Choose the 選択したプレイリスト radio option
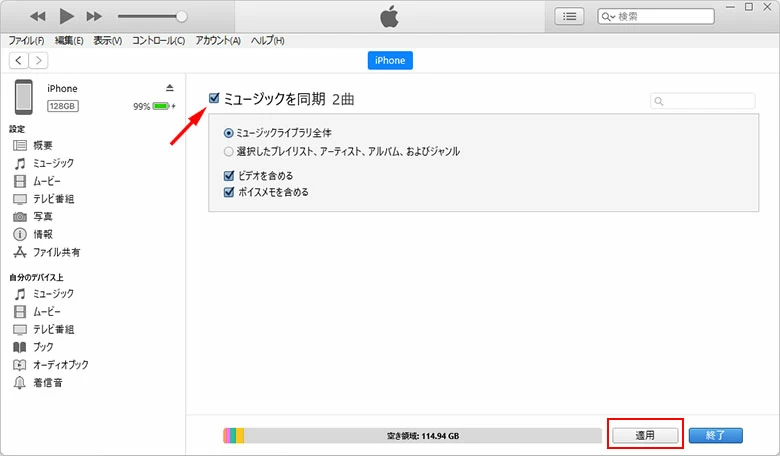Viewport: 780px width, 456px height. 229,151
